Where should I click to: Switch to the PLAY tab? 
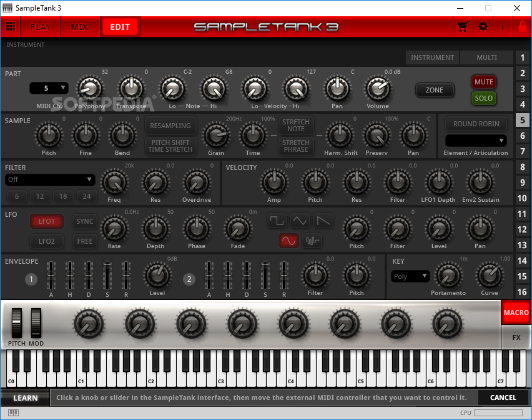pyautogui.click(x=41, y=27)
